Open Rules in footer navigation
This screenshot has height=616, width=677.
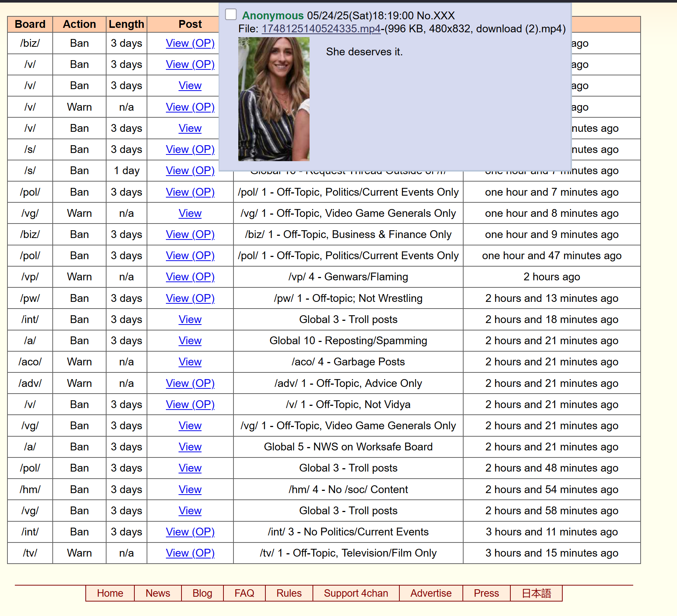pyautogui.click(x=289, y=593)
